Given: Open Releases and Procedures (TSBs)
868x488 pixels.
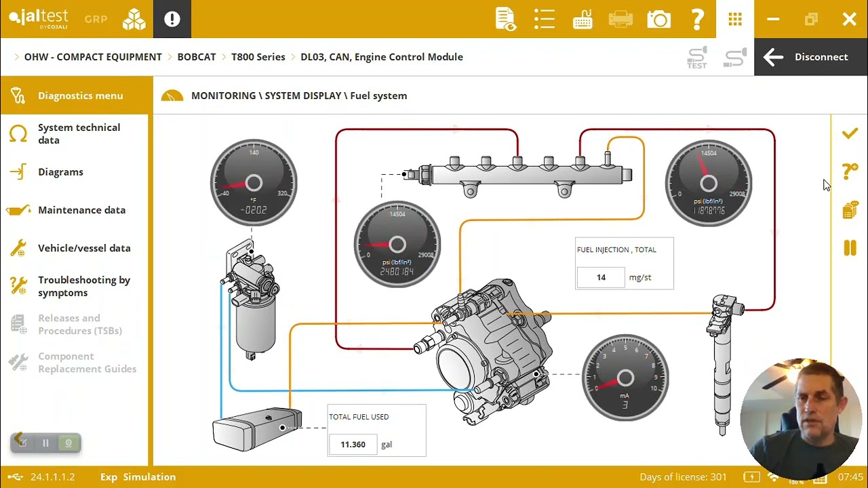Looking at the screenshot, I should coord(80,324).
